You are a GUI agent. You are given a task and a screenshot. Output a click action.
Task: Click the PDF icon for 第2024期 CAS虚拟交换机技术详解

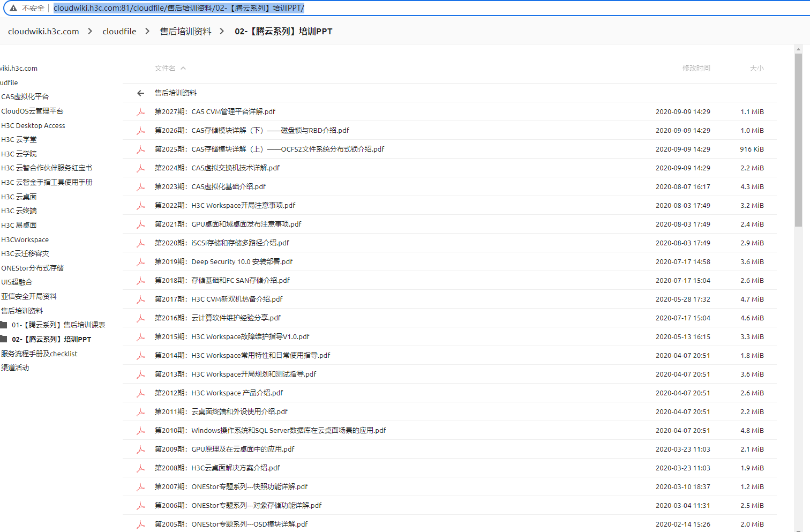pos(141,168)
